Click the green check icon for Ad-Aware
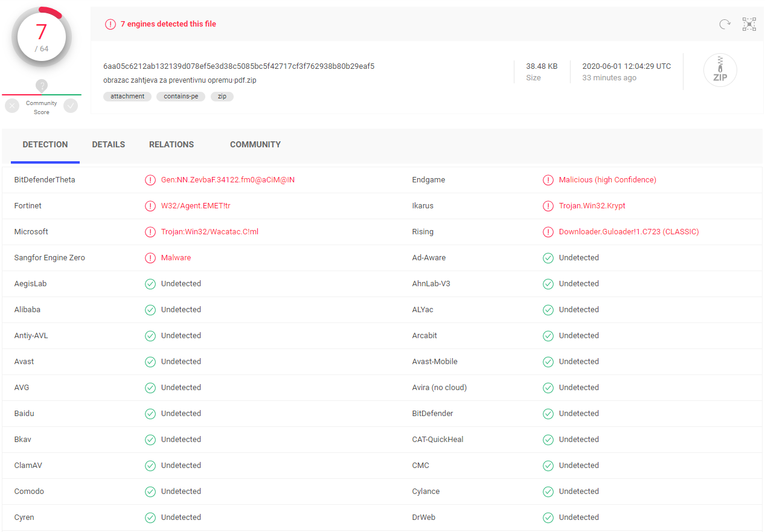The image size is (765, 532). click(548, 258)
